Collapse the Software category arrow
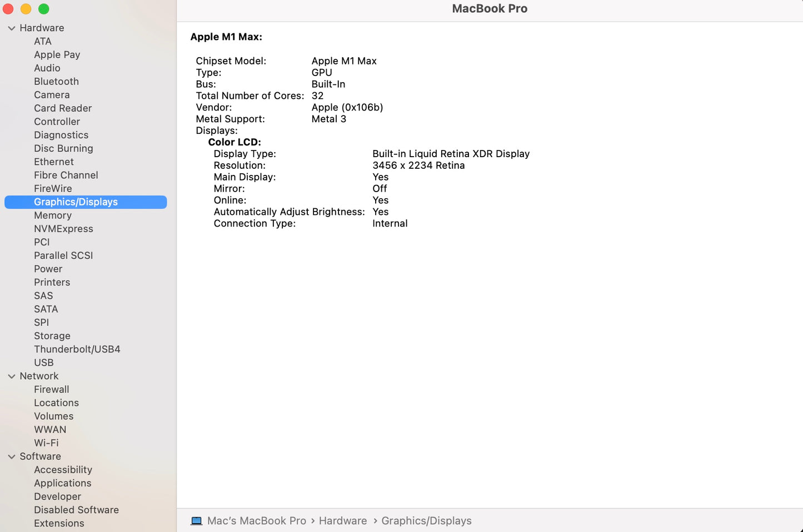Screen dimensions: 803x532 11,456
